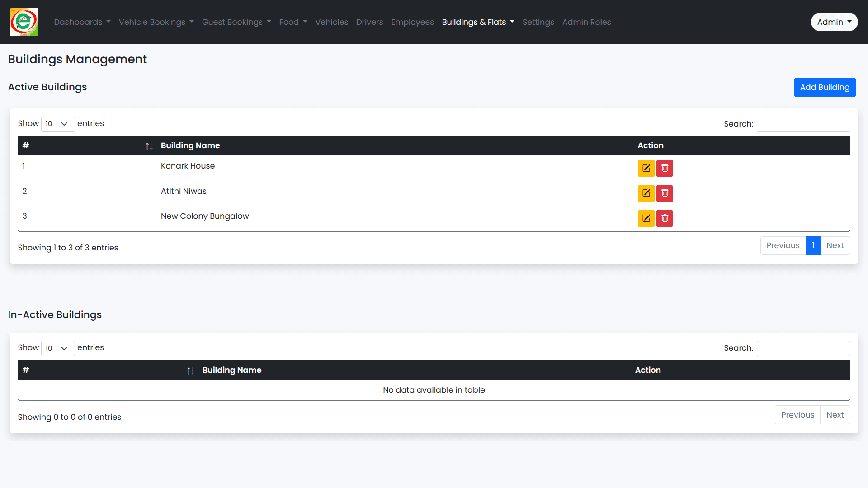Open the Buildings & Flats menu
This screenshot has width=868, height=488.
coord(478,22)
